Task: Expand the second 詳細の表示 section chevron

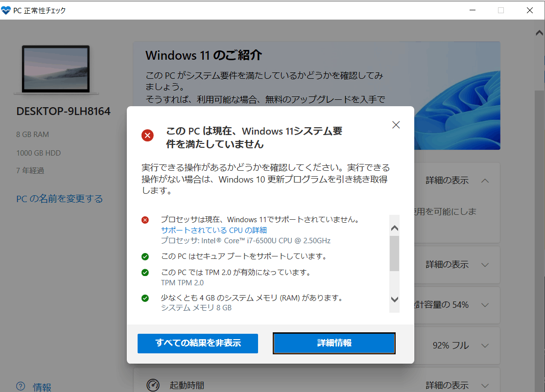Action: [485, 265]
